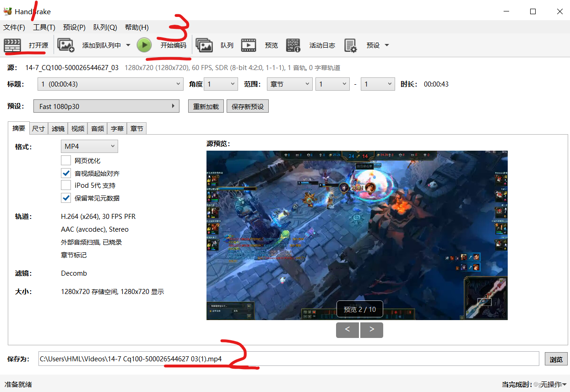Click the 保存新预设 button
Image resolution: width=570 pixels, height=392 pixels.
click(x=248, y=107)
